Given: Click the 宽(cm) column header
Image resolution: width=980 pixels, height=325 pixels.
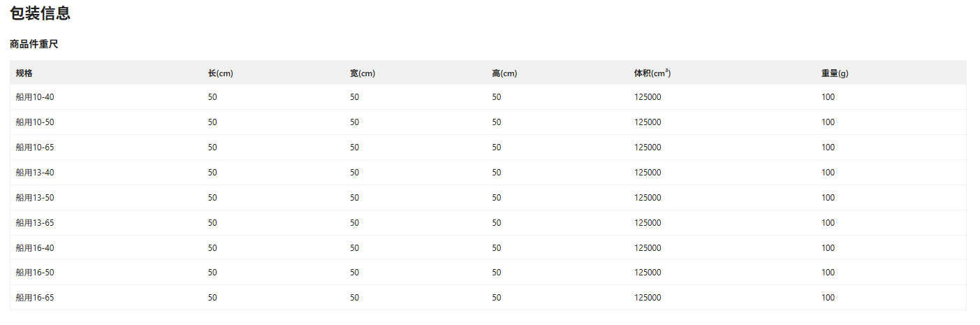Looking at the screenshot, I should coord(363,73).
